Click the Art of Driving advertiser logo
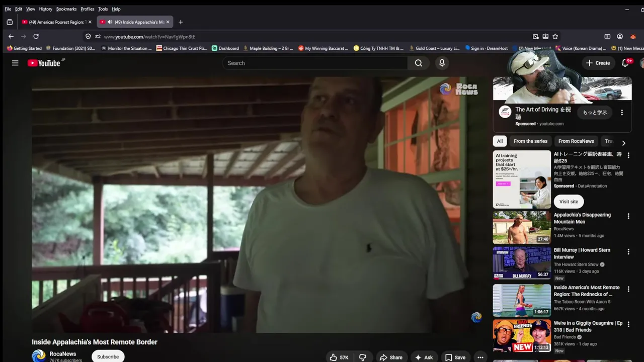Image resolution: width=644 pixels, height=362 pixels. pos(505,112)
